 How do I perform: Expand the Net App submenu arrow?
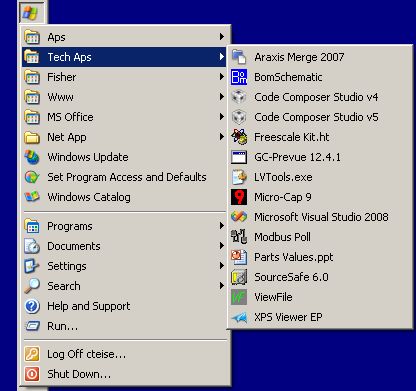coord(222,137)
